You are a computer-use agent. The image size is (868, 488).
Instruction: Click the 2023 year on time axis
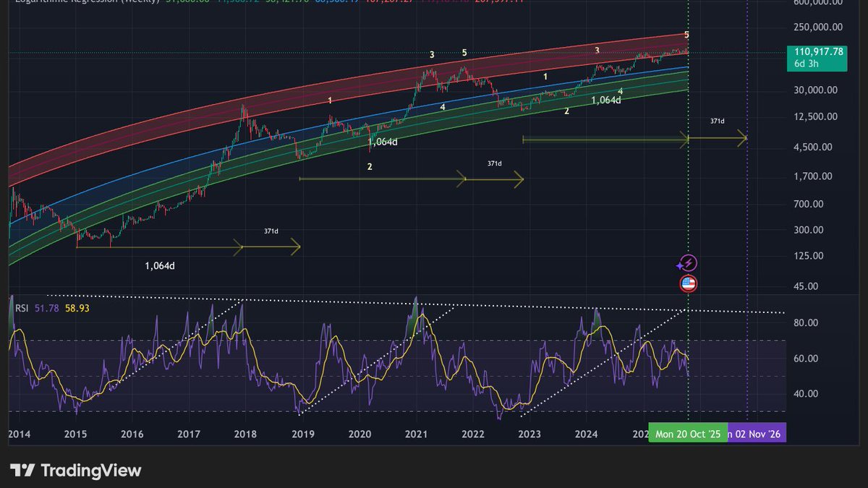point(529,435)
